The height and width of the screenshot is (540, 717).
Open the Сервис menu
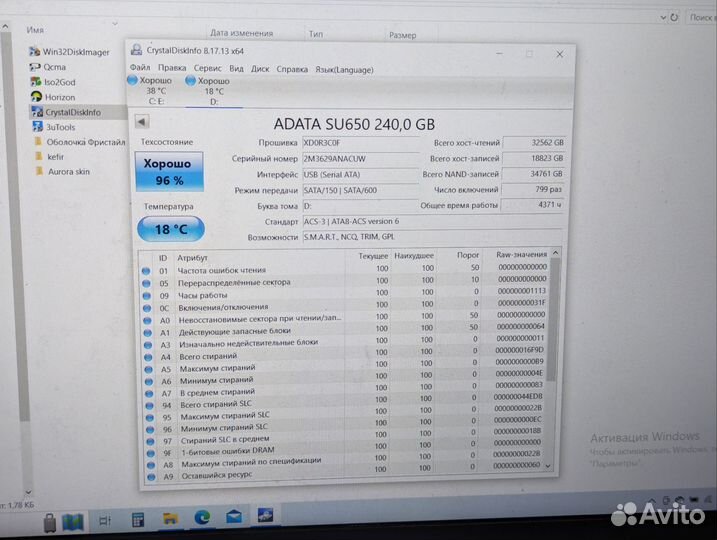tap(208, 68)
